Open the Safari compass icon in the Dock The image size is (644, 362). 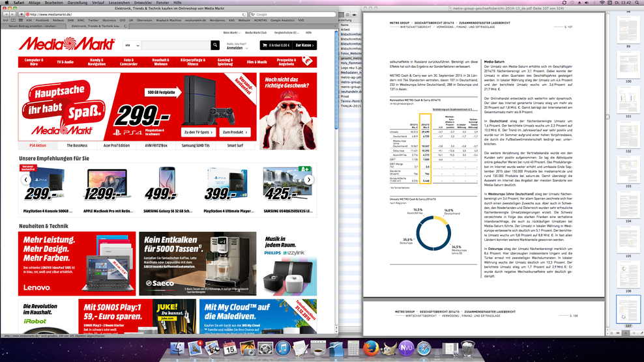(x=424, y=348)
